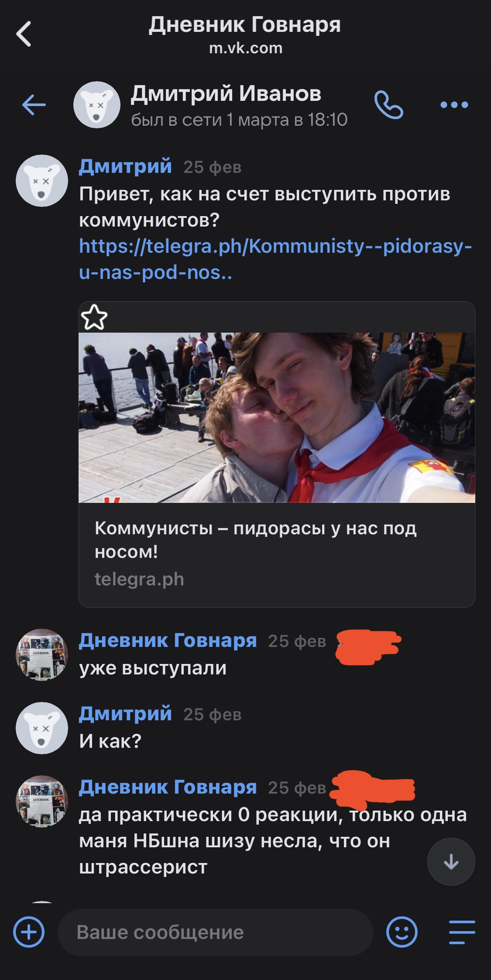Select the "И как?" message
This screenshot has height=980, width=491.
110,741
